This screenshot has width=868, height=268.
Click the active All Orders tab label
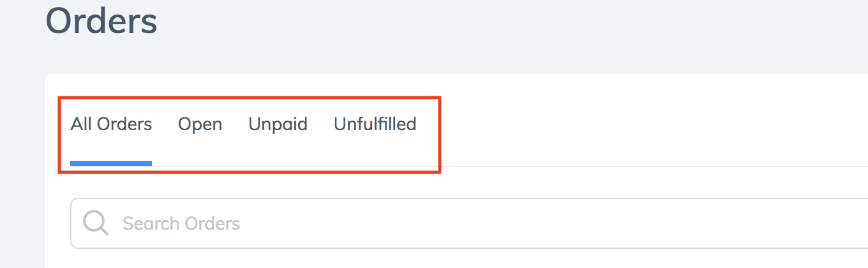tap(111, 124)
